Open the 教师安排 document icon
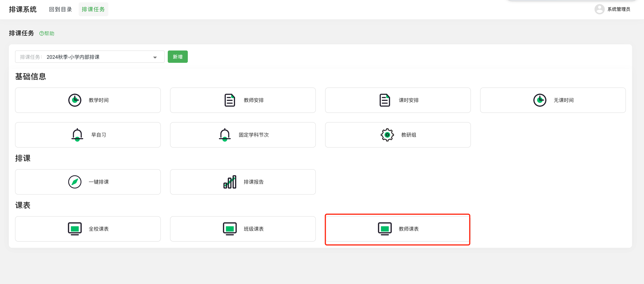The image size is (644, 284). pyautogui.click(x=229, y=100)
